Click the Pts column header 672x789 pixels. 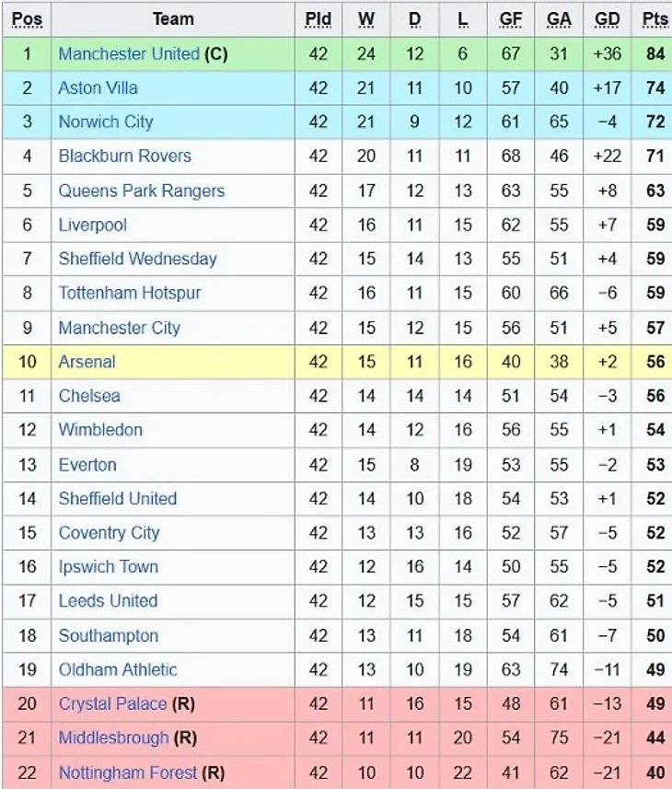pos(655,18)
